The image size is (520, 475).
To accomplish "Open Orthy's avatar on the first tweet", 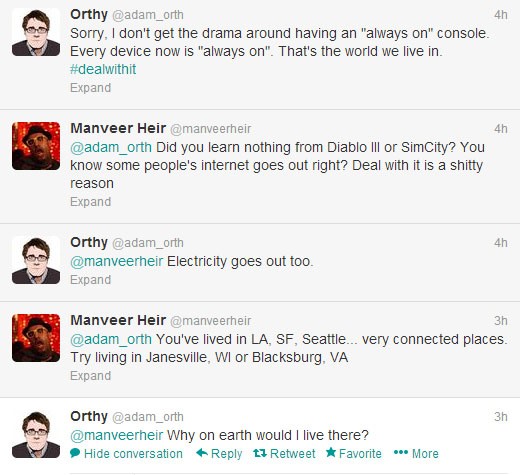I will point(36,32).
